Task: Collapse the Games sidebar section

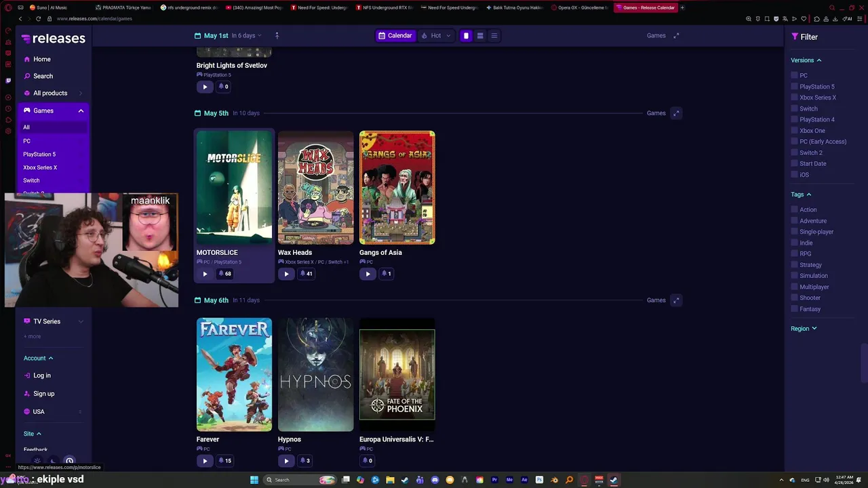Action: [81, 110]
